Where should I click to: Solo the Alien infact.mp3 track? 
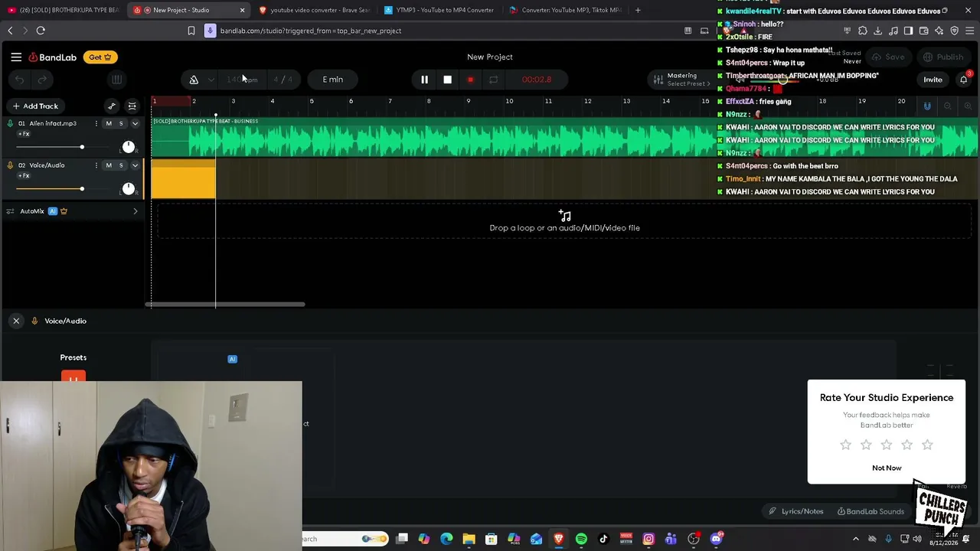pyautogui.click(x=121, y=123)
